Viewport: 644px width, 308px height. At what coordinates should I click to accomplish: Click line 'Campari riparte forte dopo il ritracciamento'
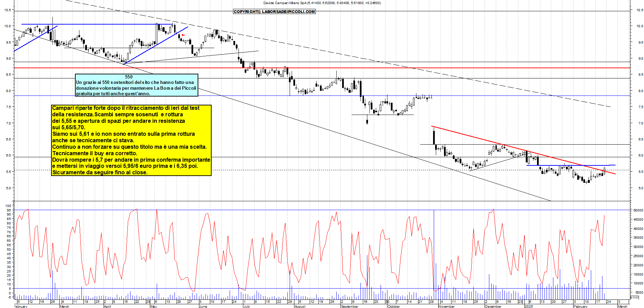click(126, 108)
